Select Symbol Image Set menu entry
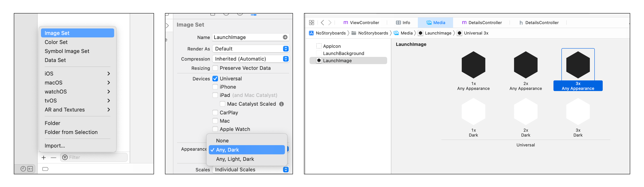This screenshot has width=644, height=187. coord(77,51)
